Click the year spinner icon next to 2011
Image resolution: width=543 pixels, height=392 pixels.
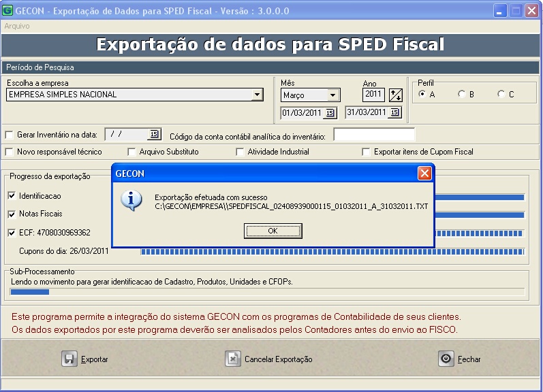coord(395,95)
